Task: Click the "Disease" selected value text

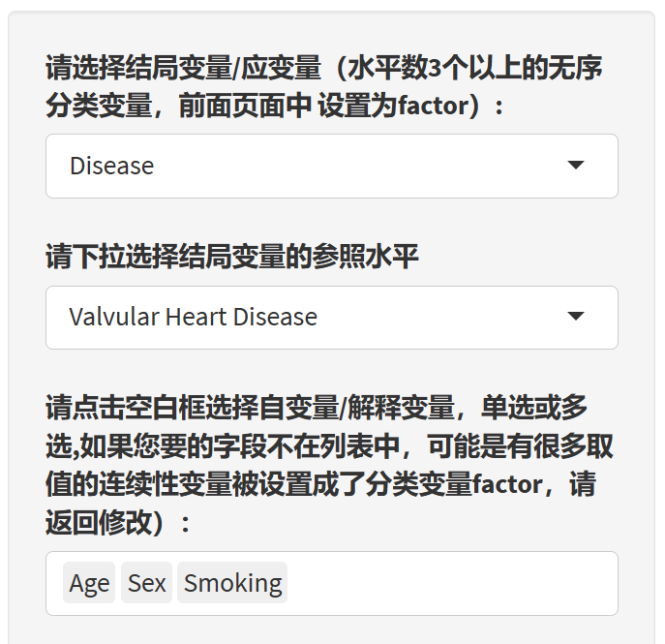Action: [111, 166]
